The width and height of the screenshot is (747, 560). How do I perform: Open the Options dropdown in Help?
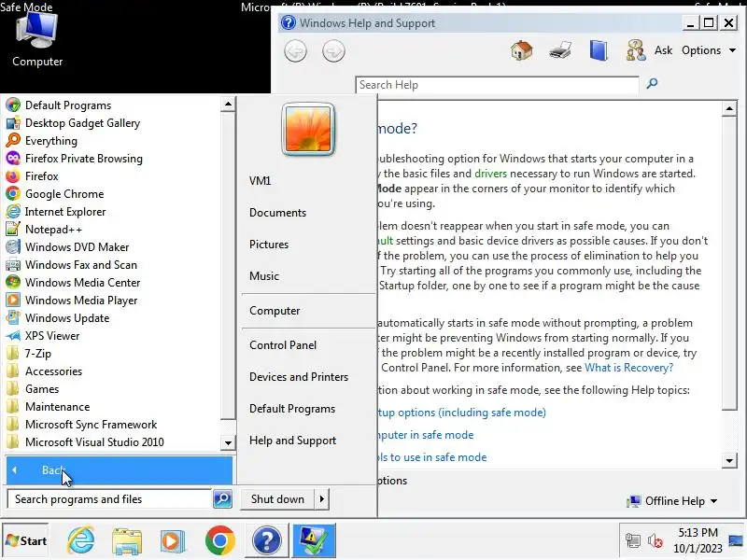pos(709,50)
